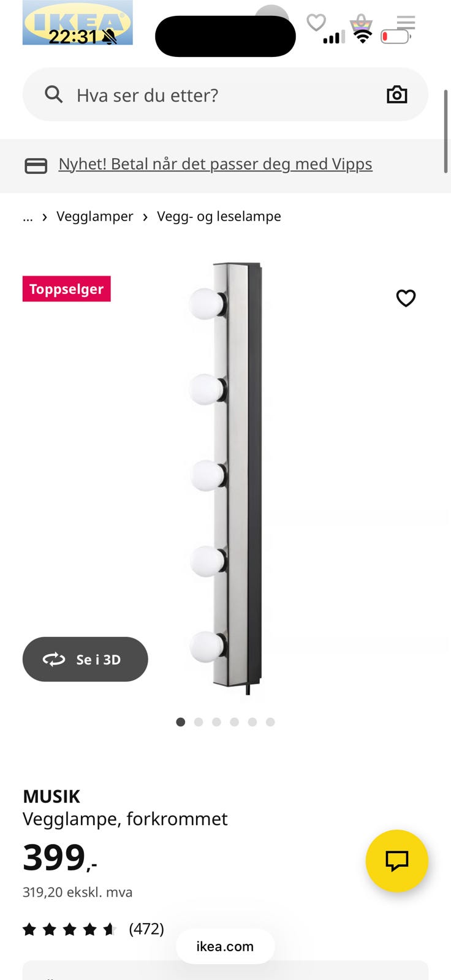Jump to the last image carousel dot
The image size is (451, 980).
tap(270, 722)
